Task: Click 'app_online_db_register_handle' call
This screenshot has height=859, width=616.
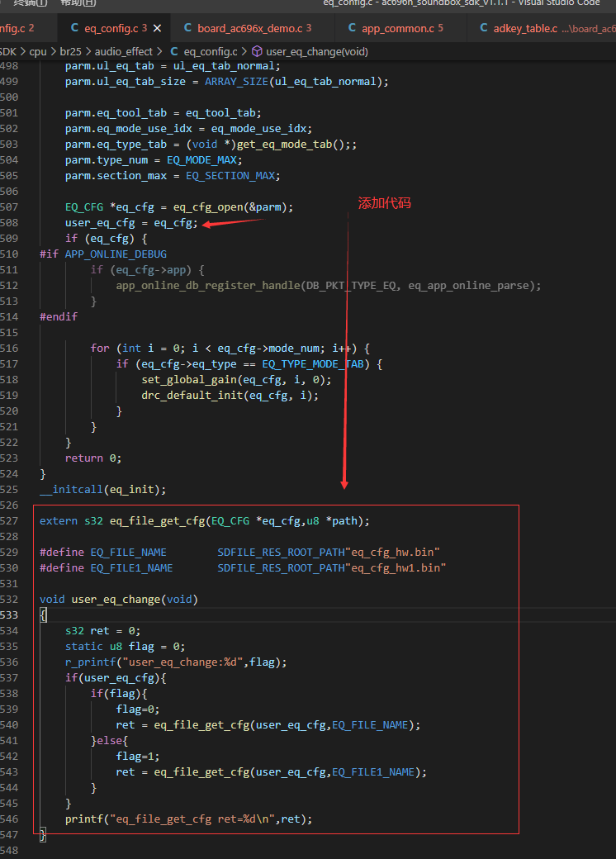Action: coord(208,286)
